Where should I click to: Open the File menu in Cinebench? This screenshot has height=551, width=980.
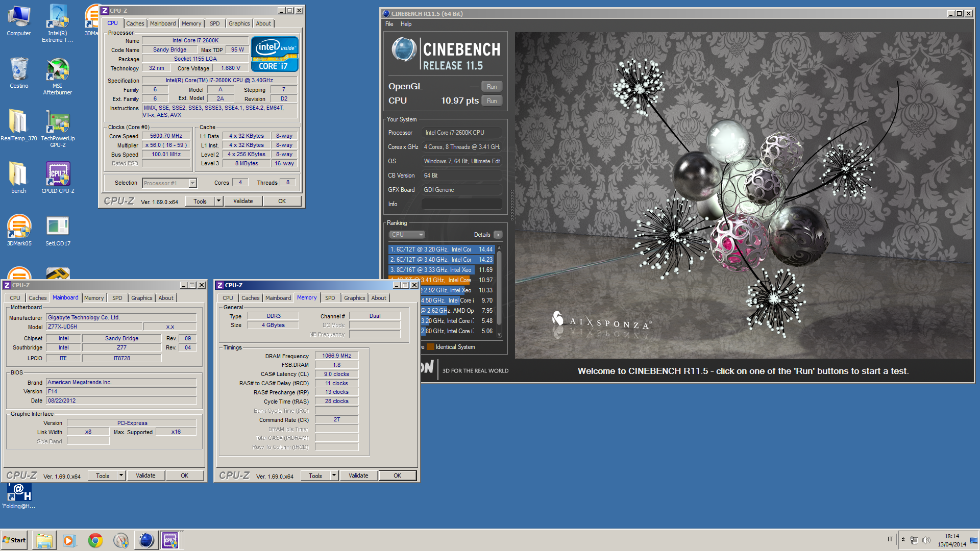[x=389, y=24]
